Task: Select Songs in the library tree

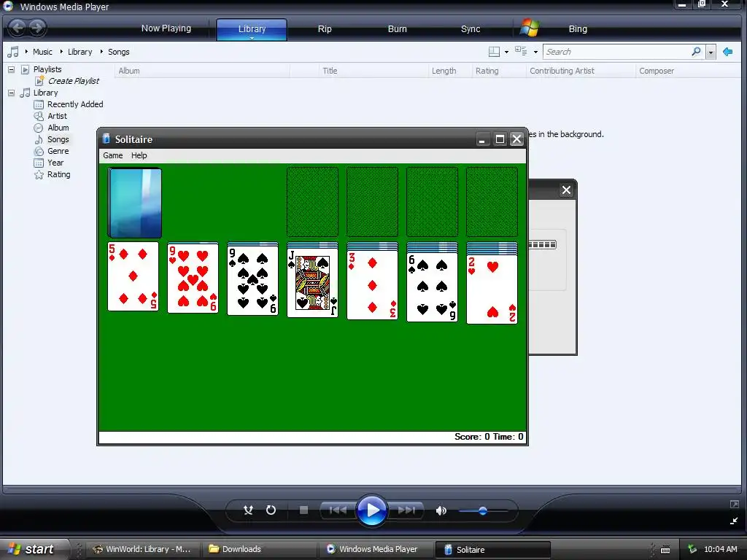Action: tap(58, 139)
